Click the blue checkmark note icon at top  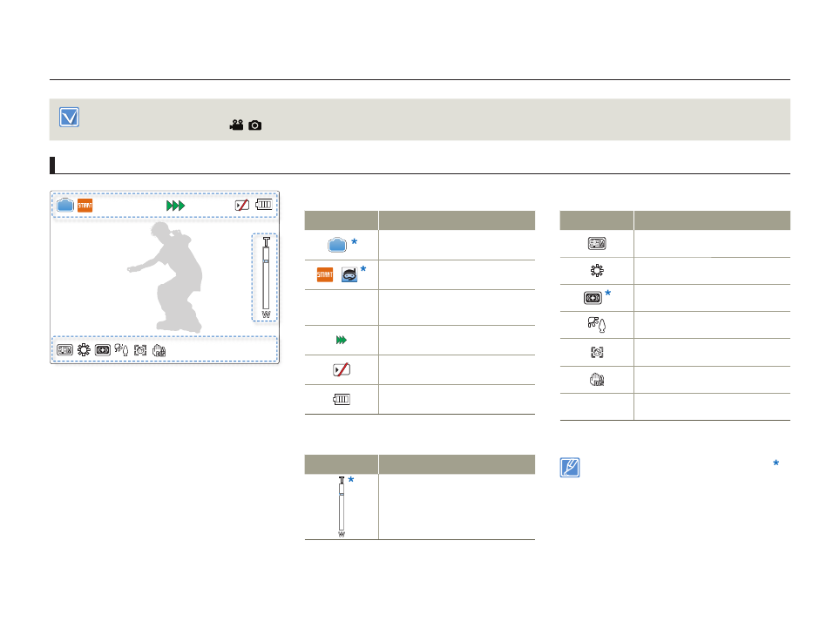pos(70,118)
